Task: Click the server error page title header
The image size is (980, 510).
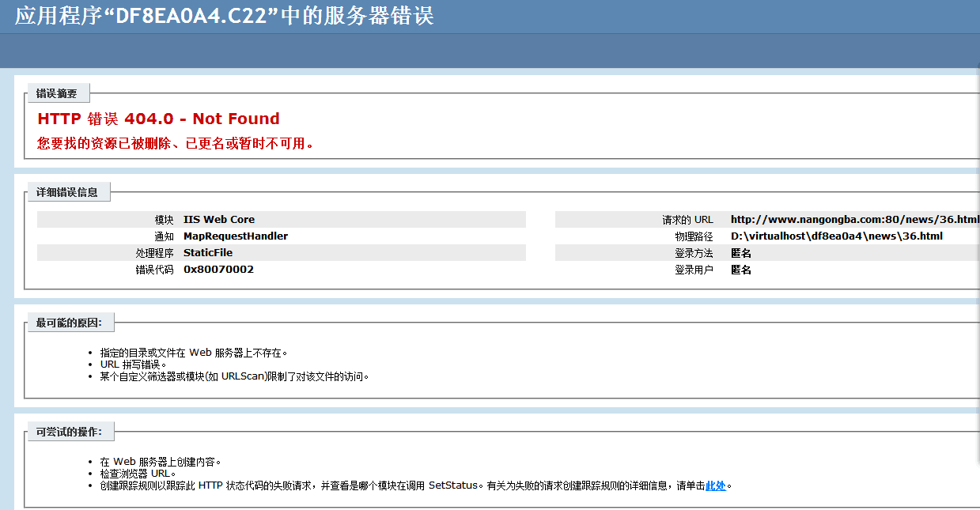Action: 224,16
